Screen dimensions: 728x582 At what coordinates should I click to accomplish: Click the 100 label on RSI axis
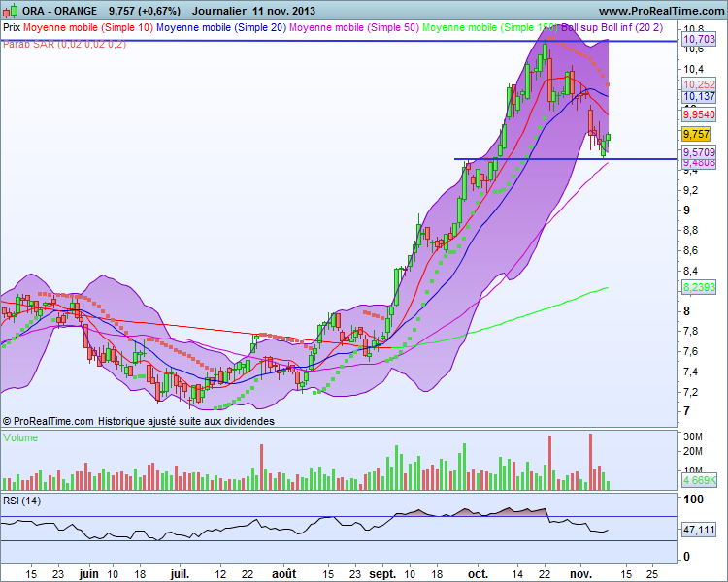[694, 500]
